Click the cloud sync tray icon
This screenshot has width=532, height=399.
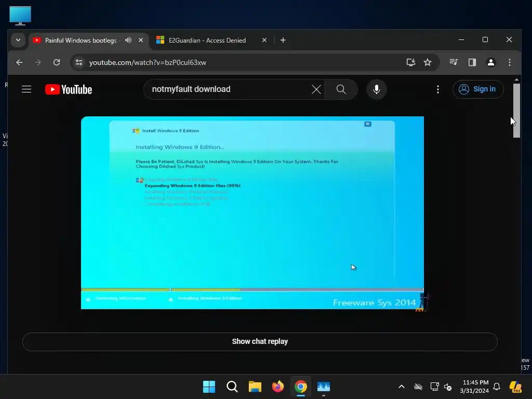click(418, 387)
